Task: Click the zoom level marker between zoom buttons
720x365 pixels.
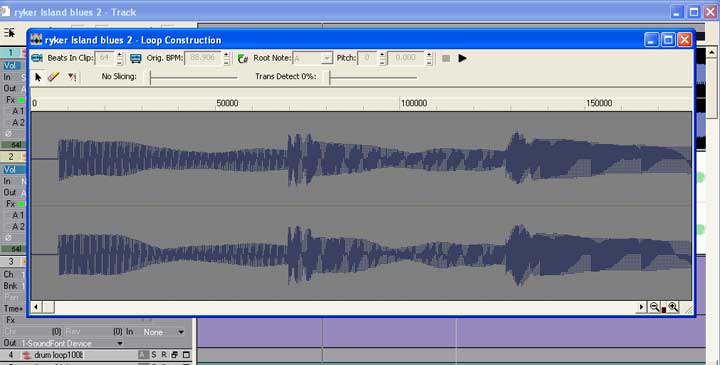Action: click(664, 310)
